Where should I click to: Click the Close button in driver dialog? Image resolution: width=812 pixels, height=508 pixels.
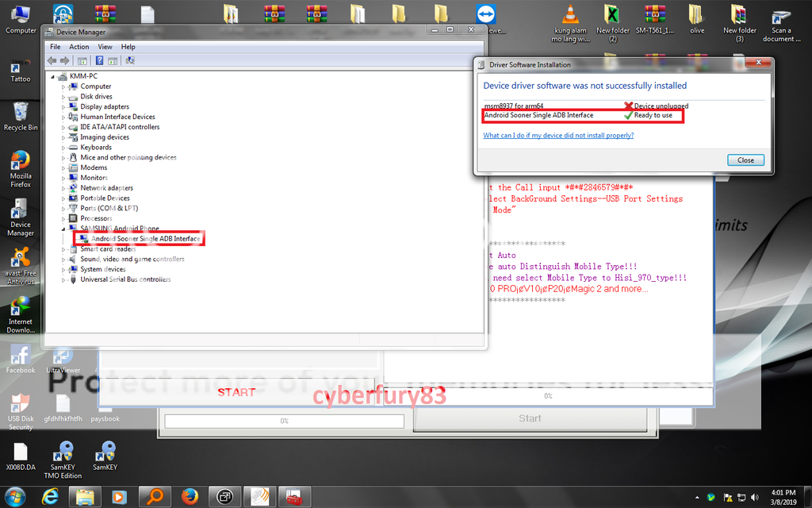[745, 160]
